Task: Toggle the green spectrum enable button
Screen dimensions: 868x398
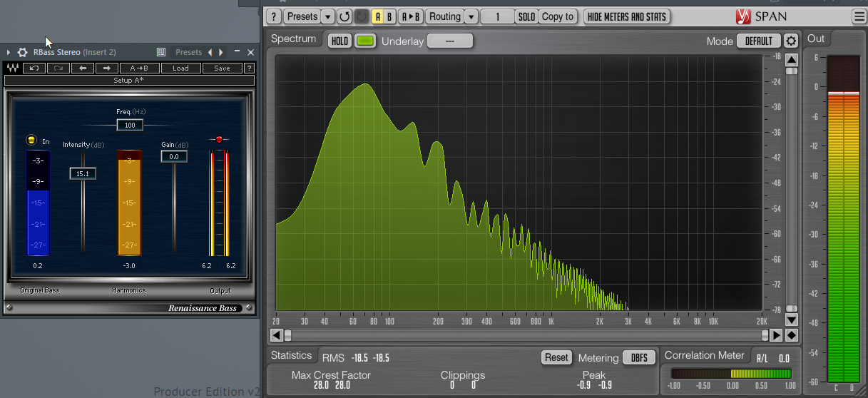Action: (365, 41)
